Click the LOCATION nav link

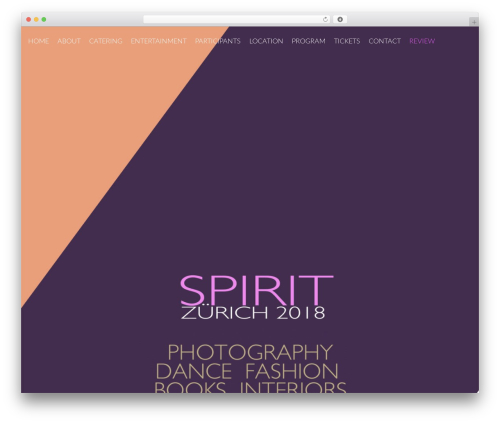coord(266,41)
